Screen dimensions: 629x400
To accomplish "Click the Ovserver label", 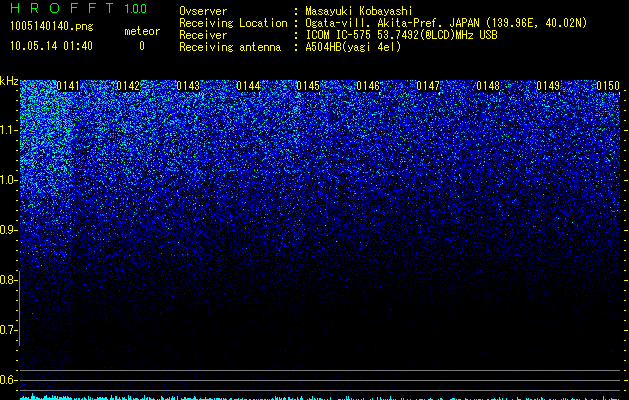I will pyautogui.click(x=203, y=11).
